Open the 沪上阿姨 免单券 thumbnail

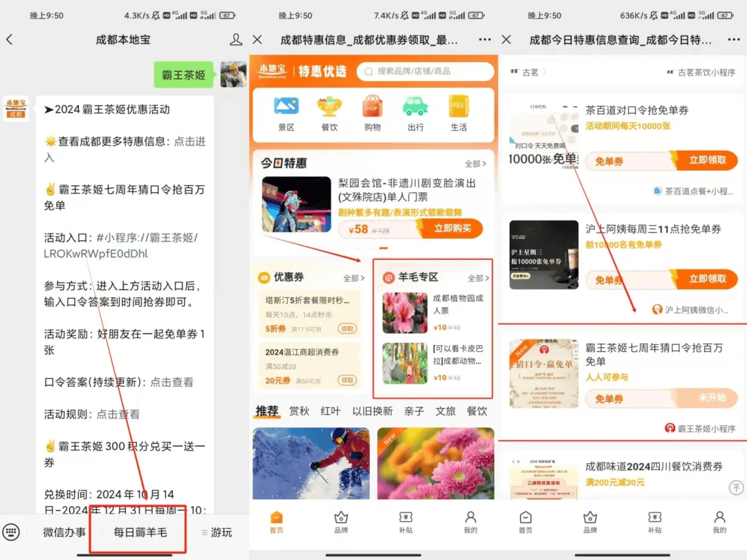coord(544,254)
